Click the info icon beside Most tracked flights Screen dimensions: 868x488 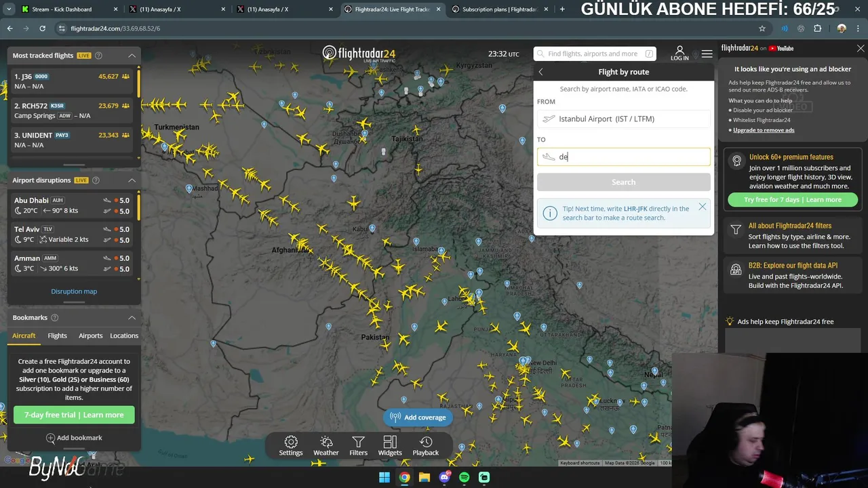coord(98,56)
